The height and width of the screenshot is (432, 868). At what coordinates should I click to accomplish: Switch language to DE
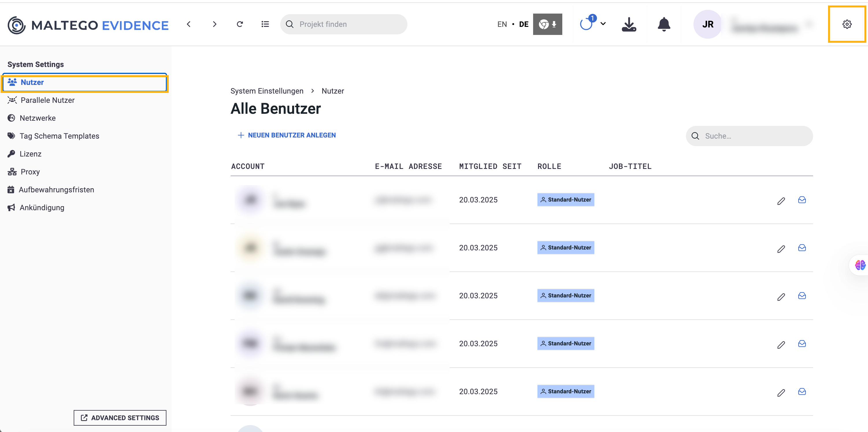(x=523, y=24)
